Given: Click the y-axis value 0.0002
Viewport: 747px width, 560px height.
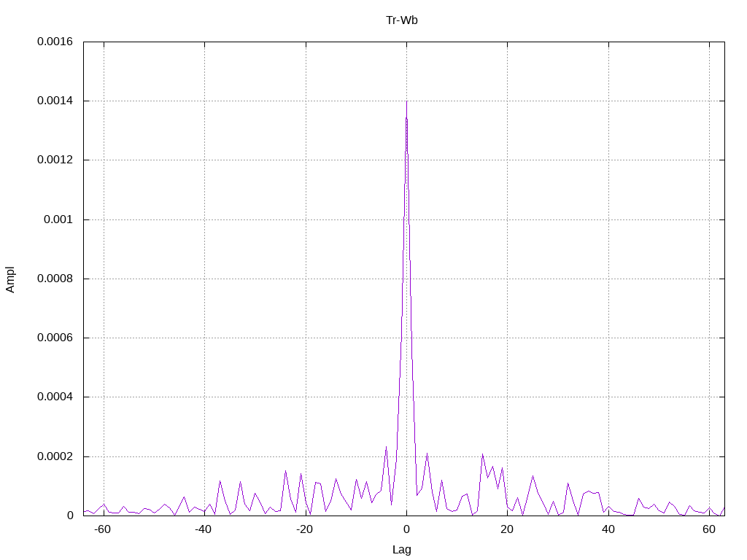Looking at the screenshot, I should tap(55, 456).
